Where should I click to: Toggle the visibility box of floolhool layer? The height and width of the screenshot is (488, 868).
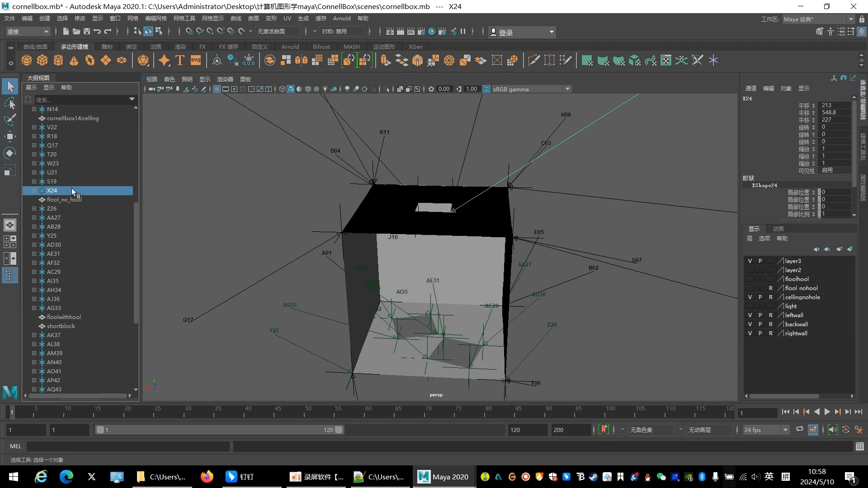click(750, 279)
